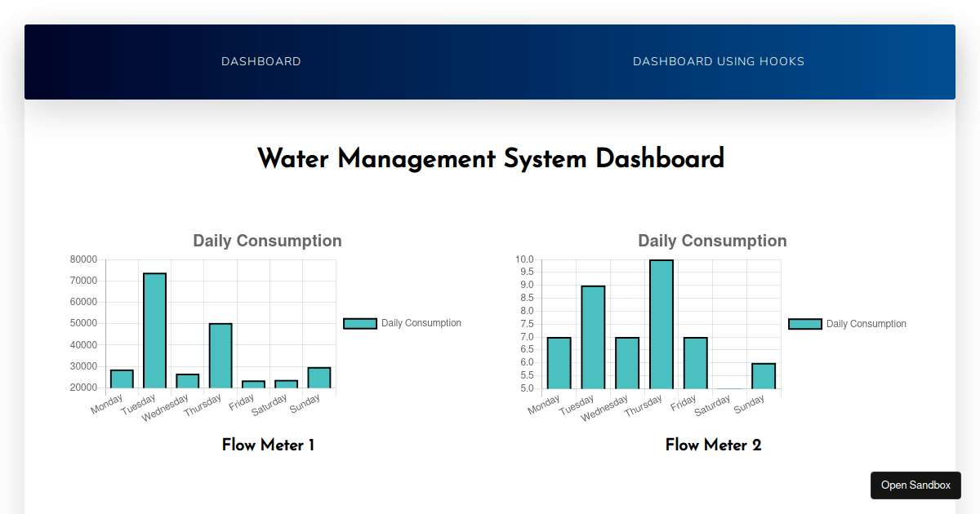This screenshot has width=980, height=514.
Task: Click the Open Sandbox button
Action: (915, 485)
